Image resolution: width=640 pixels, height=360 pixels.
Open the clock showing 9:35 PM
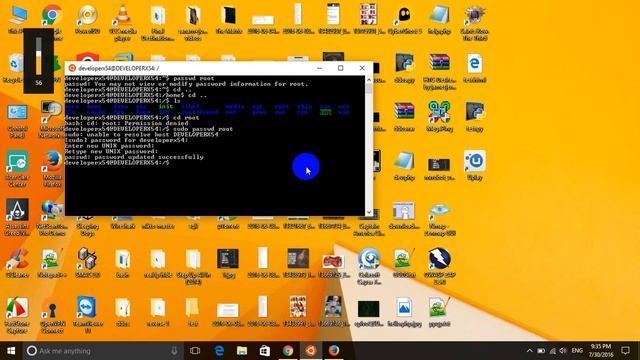pyautogui.click(x=601, y=351)
